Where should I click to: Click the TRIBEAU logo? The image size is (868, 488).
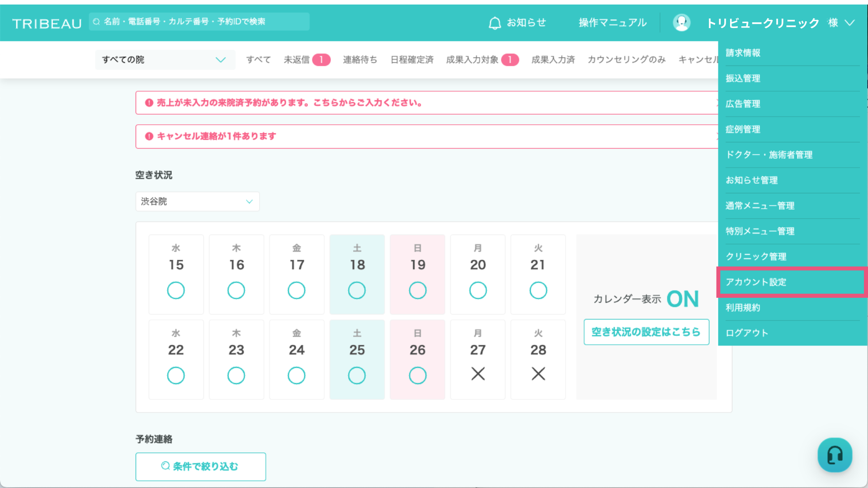[47, 23]
